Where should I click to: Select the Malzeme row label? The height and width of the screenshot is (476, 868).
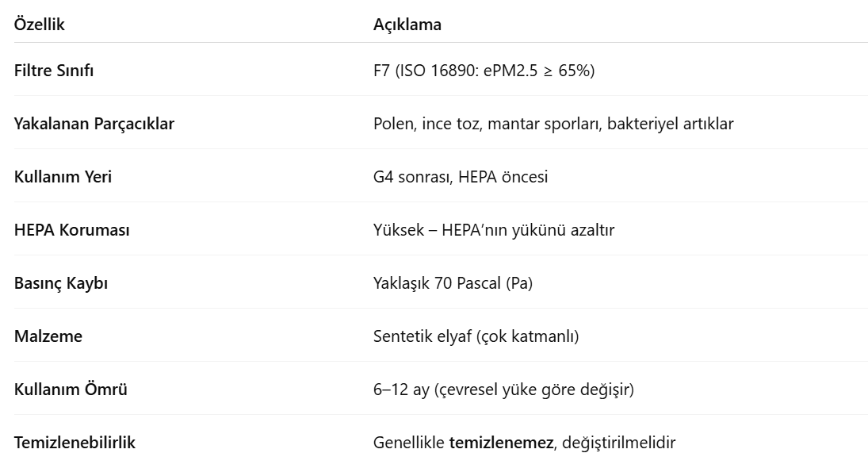[48, 336]
